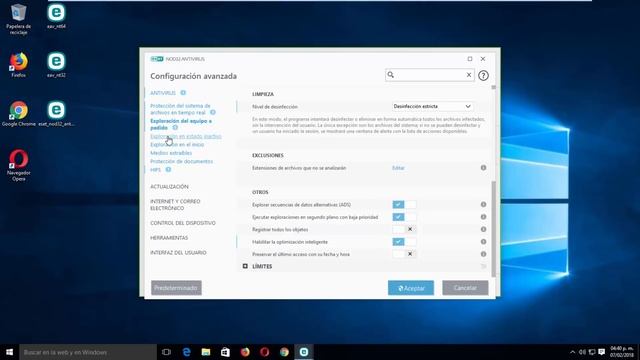Enable Registrar todos los objetos
Viewport: 640px width, 360px height.
[x=404, y=229]
